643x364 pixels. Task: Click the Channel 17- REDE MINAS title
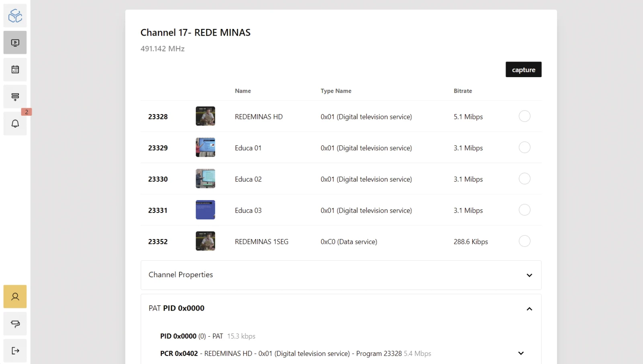195,33
